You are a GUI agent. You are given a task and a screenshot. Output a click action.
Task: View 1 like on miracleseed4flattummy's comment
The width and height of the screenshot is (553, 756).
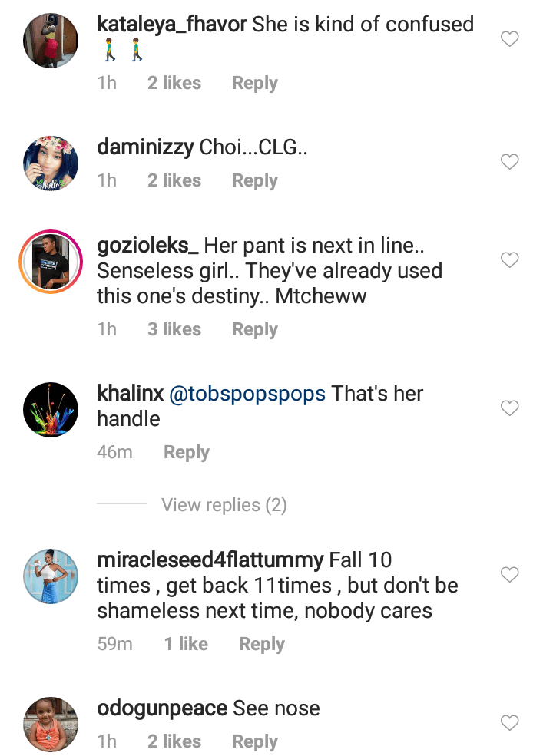186,644
